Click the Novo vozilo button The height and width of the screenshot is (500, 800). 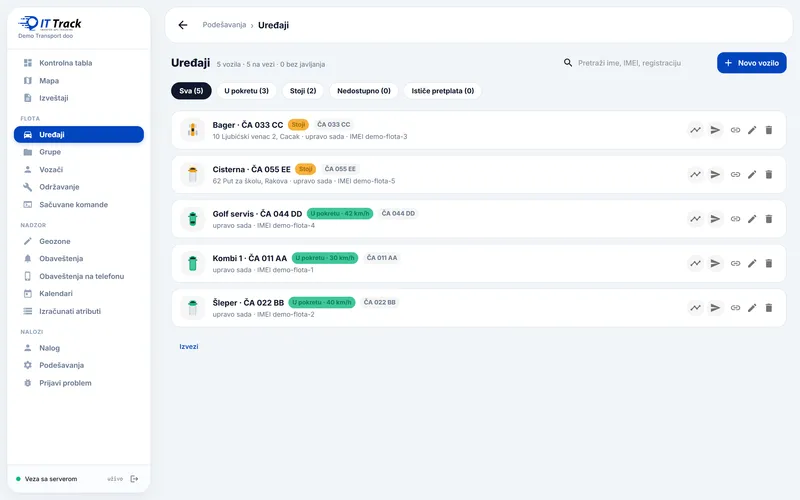752,63
